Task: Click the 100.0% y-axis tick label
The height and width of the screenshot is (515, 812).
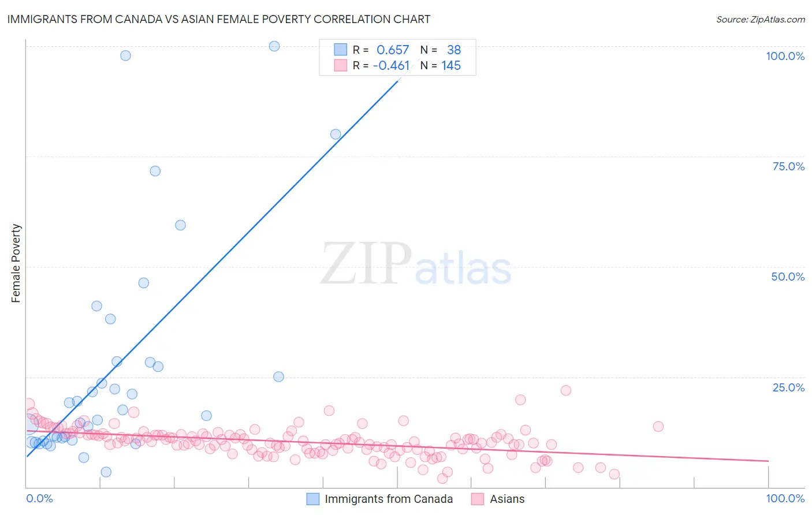Action: 785,56
